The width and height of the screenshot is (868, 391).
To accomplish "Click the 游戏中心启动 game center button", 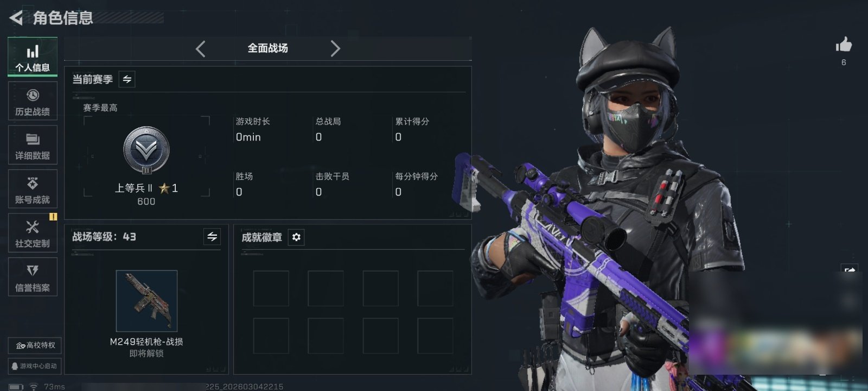I will [x=35, y=366].
